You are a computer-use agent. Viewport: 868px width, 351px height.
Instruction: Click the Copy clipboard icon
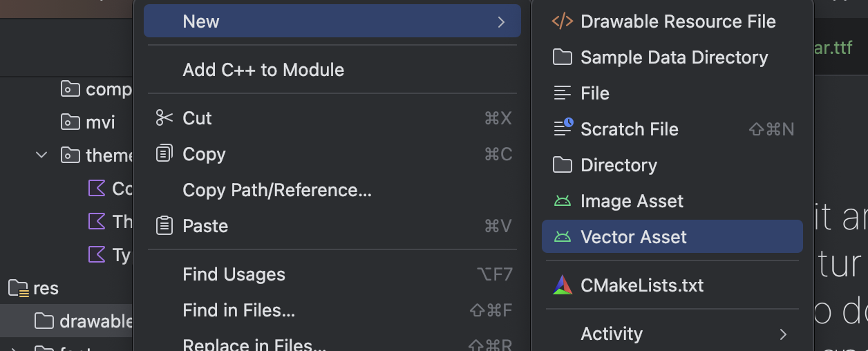point(164,154)
